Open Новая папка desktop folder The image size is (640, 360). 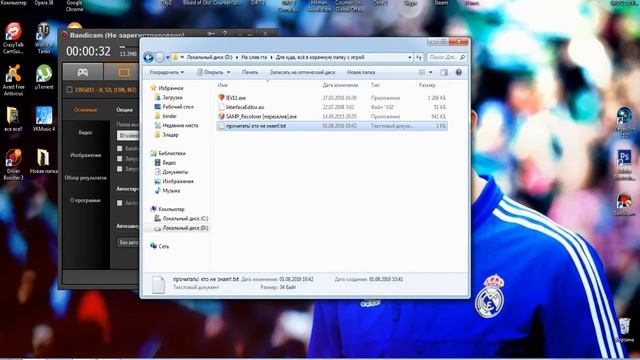[43, 161]
